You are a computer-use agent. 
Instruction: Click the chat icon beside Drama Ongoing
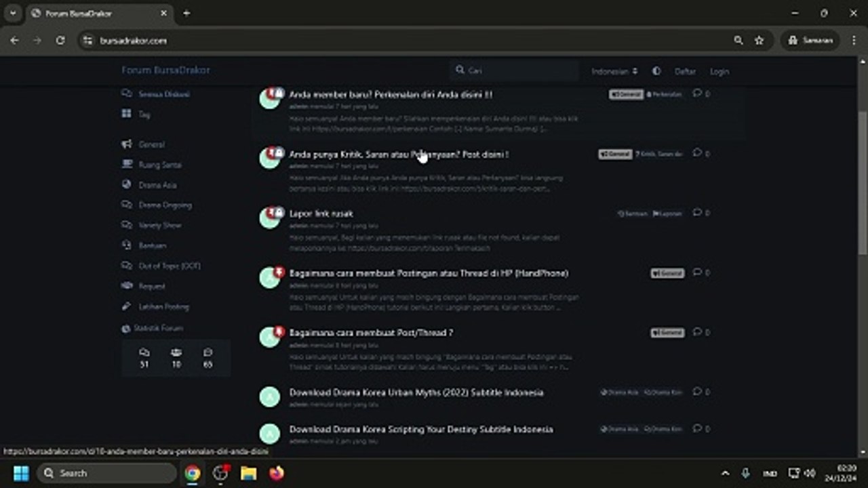pyautogui.click(x=126, y=205)
